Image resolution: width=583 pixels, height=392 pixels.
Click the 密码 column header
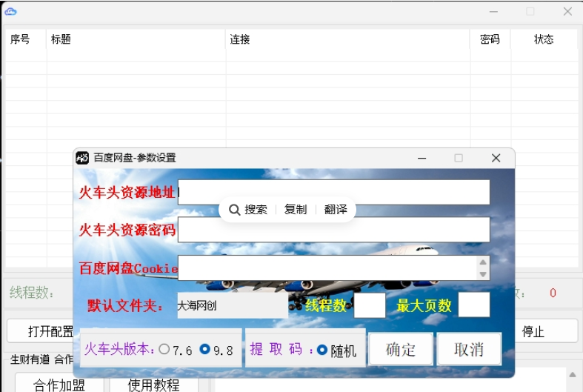click(490, 39)
